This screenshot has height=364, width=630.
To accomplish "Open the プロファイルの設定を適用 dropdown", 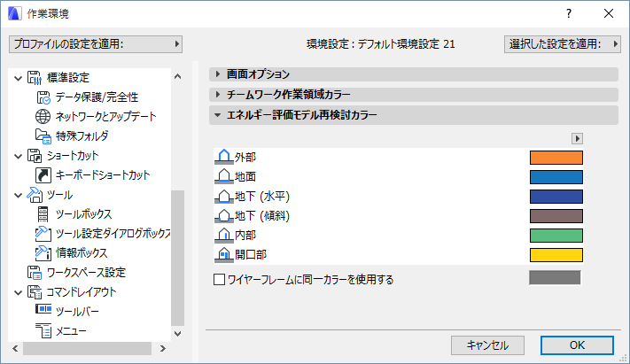I will (95, 43).
